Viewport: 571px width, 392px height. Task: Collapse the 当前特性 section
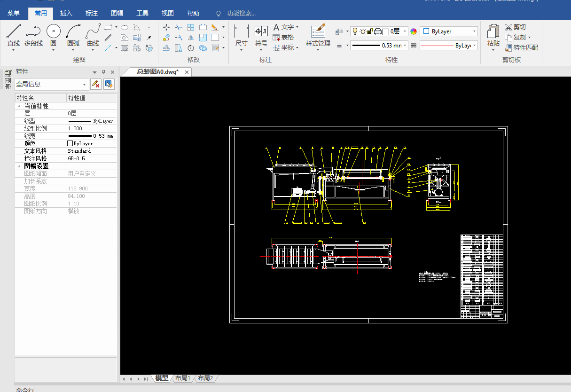[19, 106]
